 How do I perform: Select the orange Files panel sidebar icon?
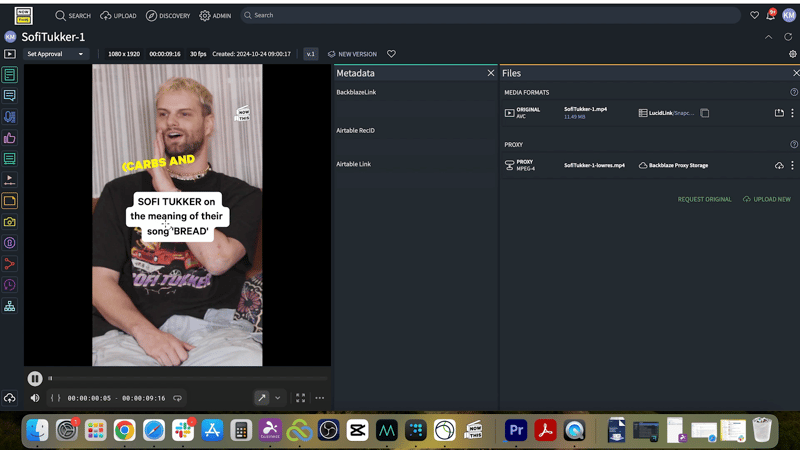pyautogui.click(x=10, y=201)
